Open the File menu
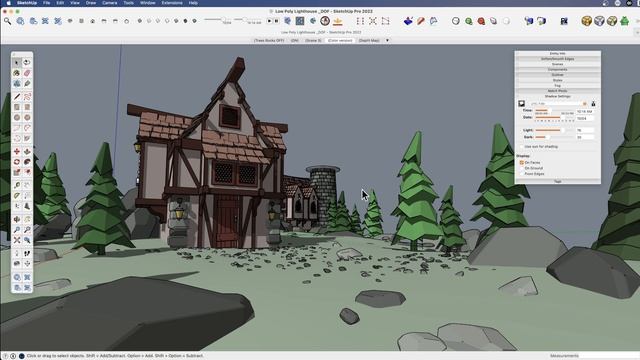Image resolution: width=640 pixels, height=360 pixels. point(47,3)
